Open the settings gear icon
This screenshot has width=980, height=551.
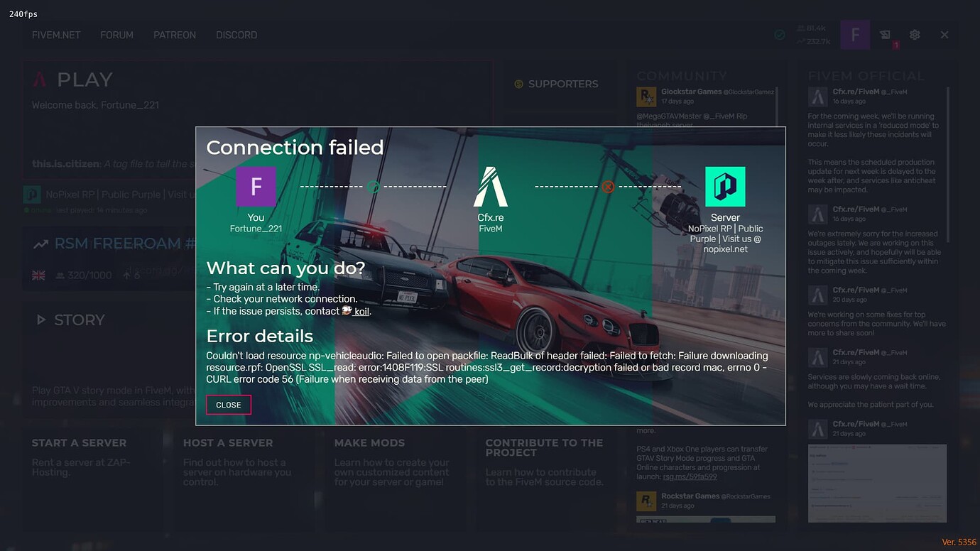915,35
